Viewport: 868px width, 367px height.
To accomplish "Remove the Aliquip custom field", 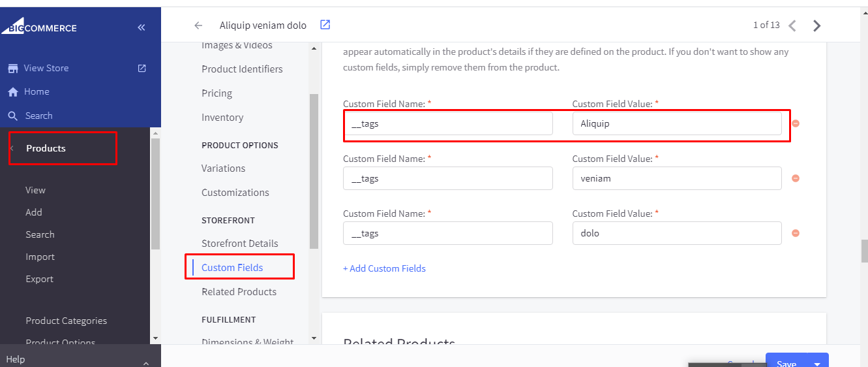I will pyautogui.click(x=796, y=123).
